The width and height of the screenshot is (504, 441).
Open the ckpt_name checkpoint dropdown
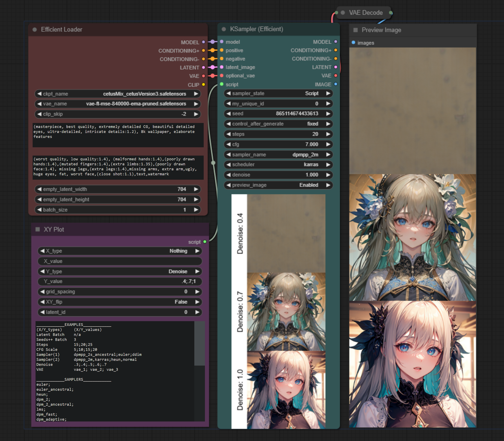pos(144,94)
